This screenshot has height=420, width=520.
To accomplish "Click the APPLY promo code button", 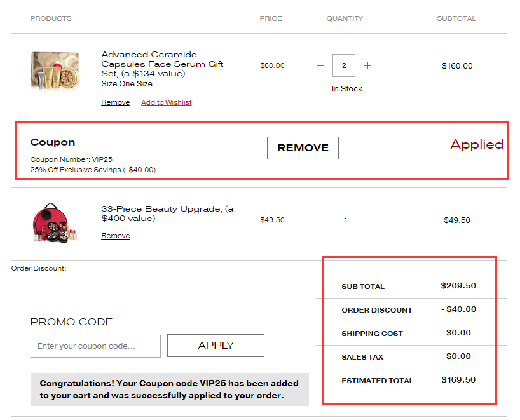I will click(216, 346).
